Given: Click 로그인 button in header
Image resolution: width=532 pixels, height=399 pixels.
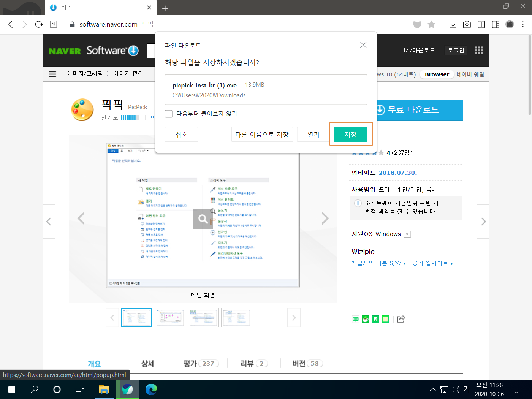Looking at the screenshot, I should tap(456, 51).
